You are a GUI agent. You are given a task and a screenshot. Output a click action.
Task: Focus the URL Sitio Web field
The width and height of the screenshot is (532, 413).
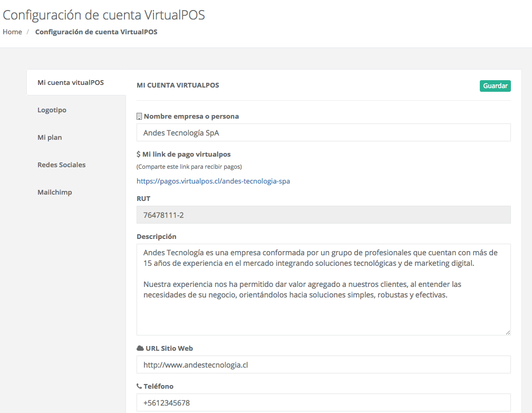[323, 365]
